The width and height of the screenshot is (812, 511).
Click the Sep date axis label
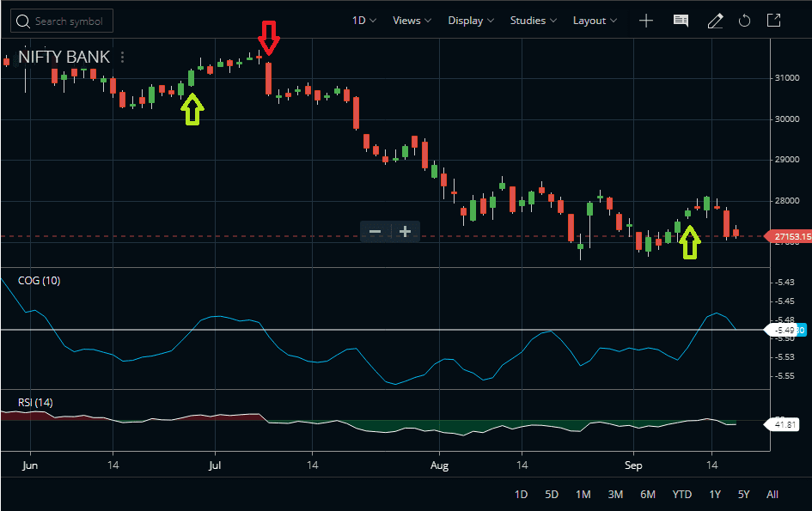tap(633, 465)
